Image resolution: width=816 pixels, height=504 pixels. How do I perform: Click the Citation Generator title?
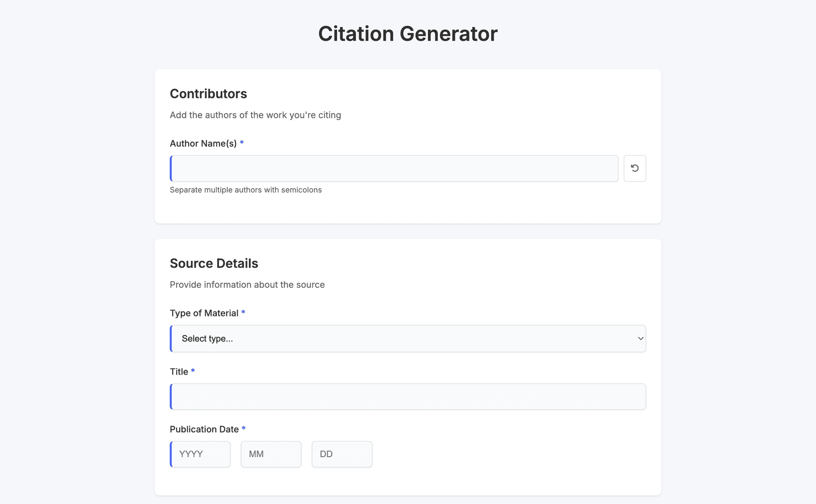point(408,33)
